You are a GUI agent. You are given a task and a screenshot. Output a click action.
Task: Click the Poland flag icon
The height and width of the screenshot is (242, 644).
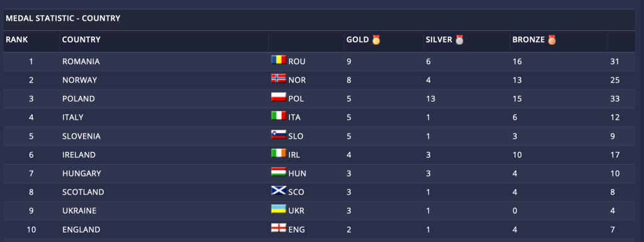coord(279,98)
